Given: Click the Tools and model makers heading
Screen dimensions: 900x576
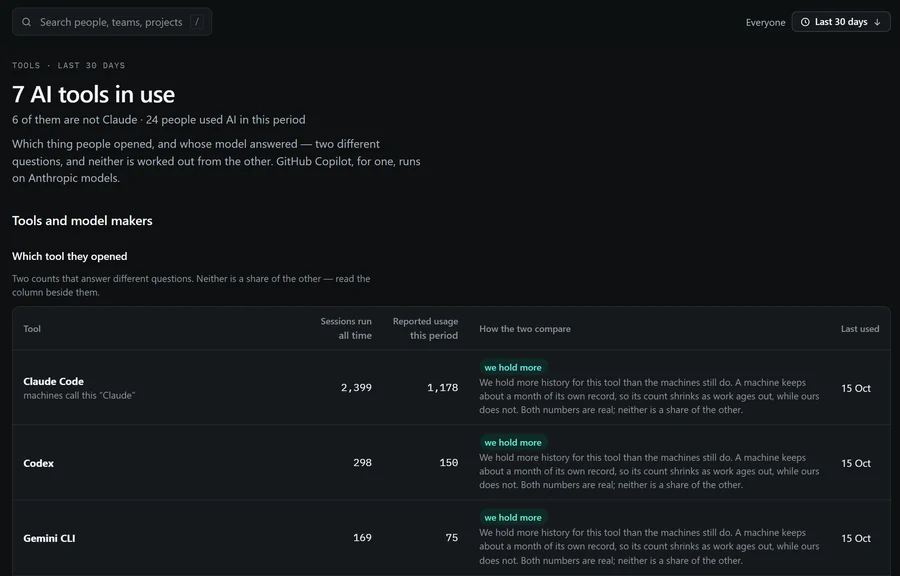Looking at the screenshot, I should [x=82, y=221].
